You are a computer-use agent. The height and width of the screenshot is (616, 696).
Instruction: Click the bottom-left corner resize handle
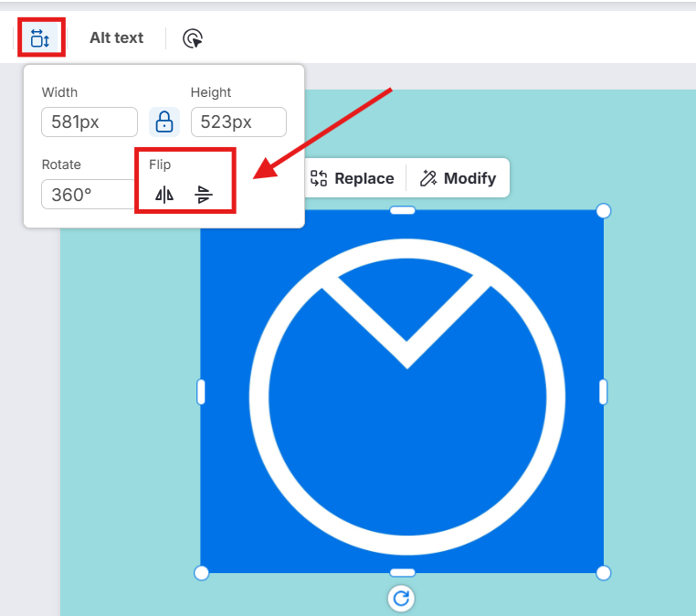coord(202,572)
